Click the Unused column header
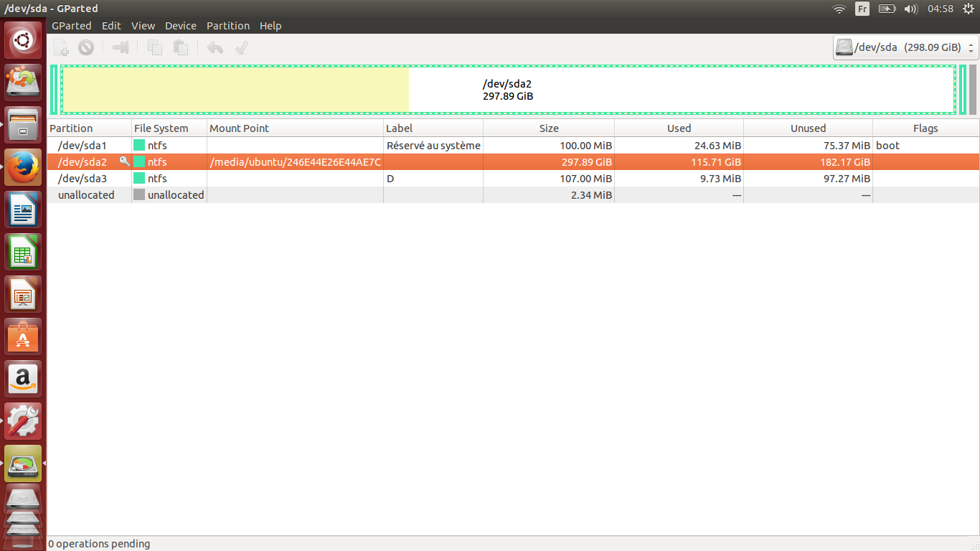980x551 pixels. tap(808, 128)
